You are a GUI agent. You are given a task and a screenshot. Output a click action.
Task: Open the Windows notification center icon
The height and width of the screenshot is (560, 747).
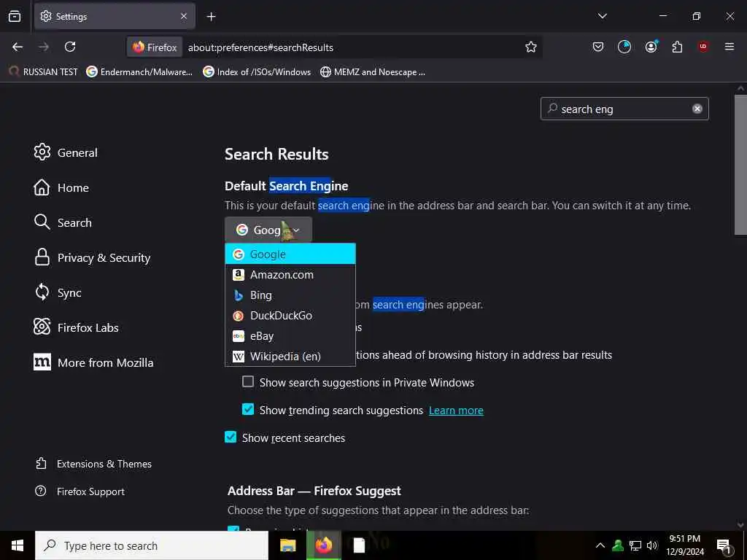[724, 547]
